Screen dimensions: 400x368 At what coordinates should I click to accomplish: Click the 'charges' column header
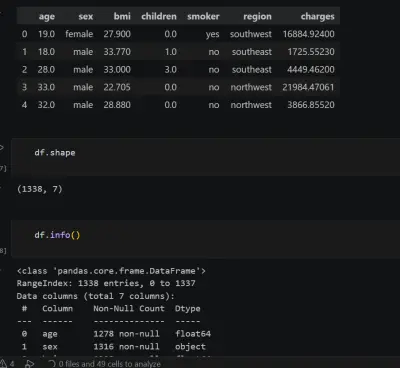point(317,17)
